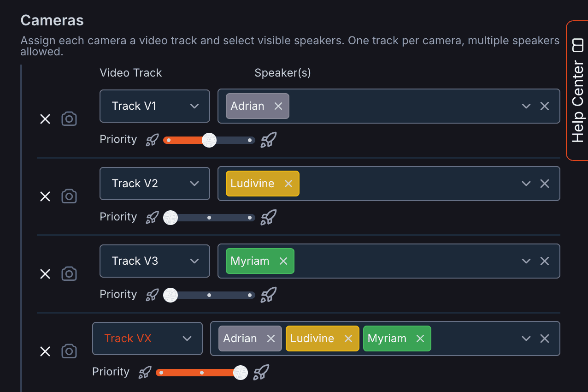Click the Track V1 priority slider handle
Viewport: 588px width, 392px height.
pos(210,140)
